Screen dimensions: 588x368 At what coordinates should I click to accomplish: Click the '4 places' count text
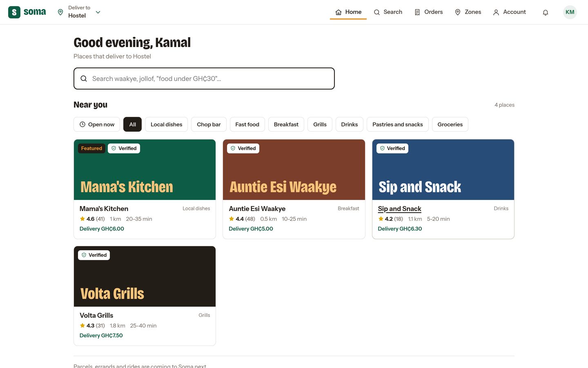pyautogui.click(x=504, y=105)
